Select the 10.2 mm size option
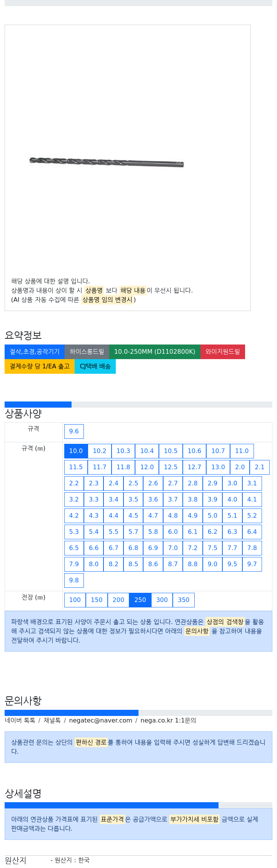277x868 pixels. [x=100, y=451]
